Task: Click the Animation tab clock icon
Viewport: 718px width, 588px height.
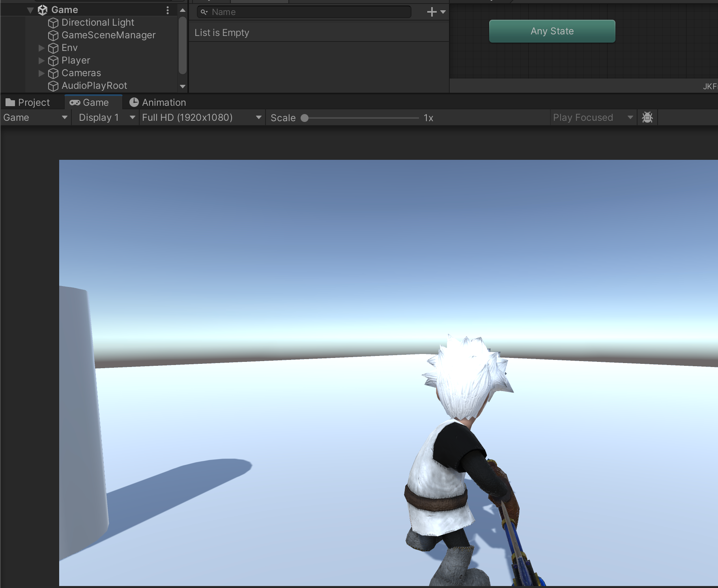Action: click(134, 102)
